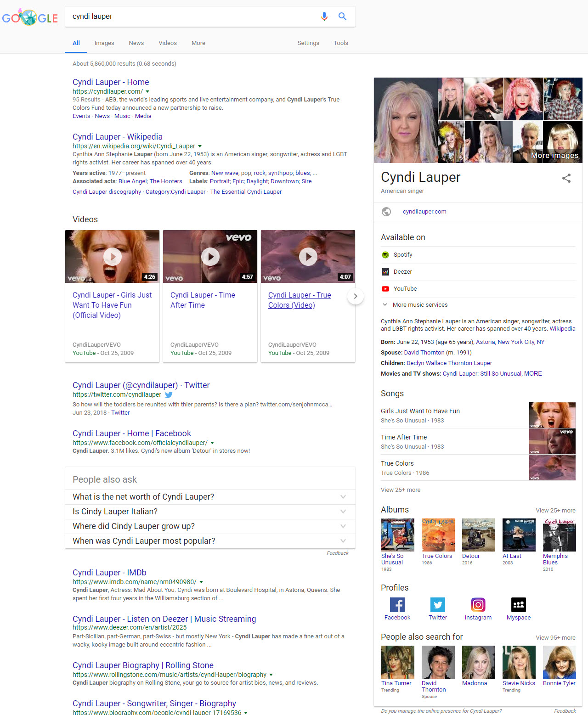Open dropdown arrow next to Facebook URL
This screenshot has height=715, width=588.
(x=212, y=443)
